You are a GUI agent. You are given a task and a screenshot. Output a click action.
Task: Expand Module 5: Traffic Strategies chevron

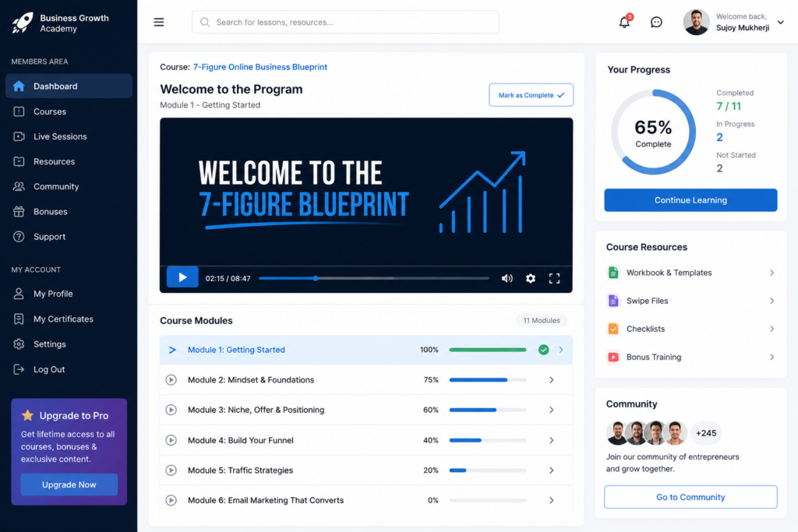(551, 470)
